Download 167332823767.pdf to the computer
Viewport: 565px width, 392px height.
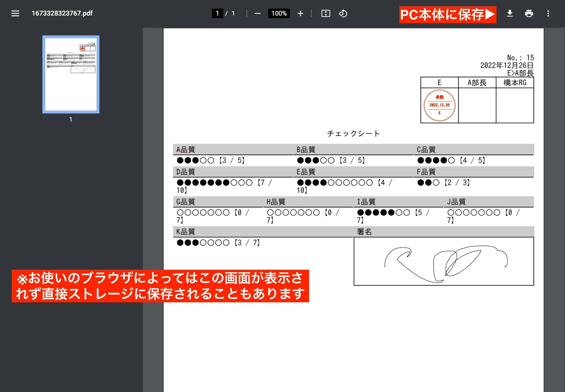[510, 13]
